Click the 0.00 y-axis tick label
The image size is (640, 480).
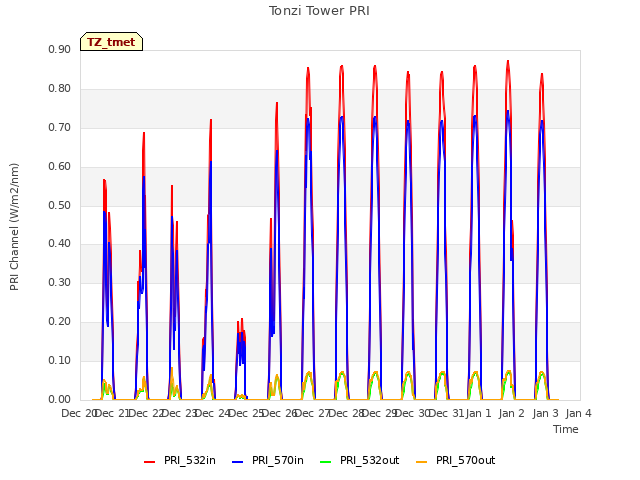pos(60,399)
